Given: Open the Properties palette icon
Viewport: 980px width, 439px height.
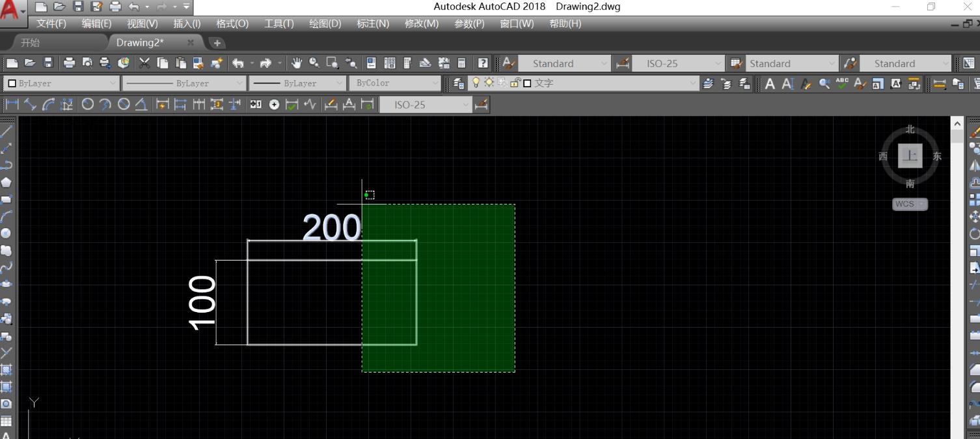Looking at the screenshot, I should click(x=371, y=63).
